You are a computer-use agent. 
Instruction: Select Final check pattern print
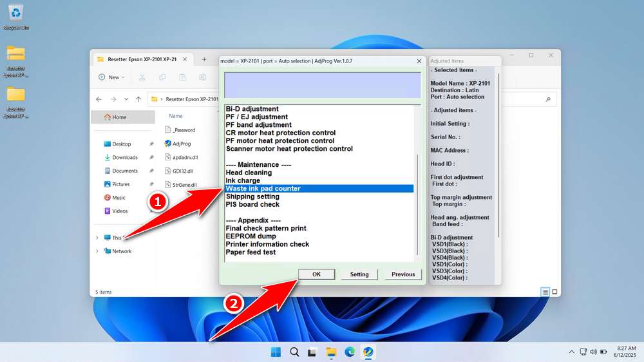(266, 228)
